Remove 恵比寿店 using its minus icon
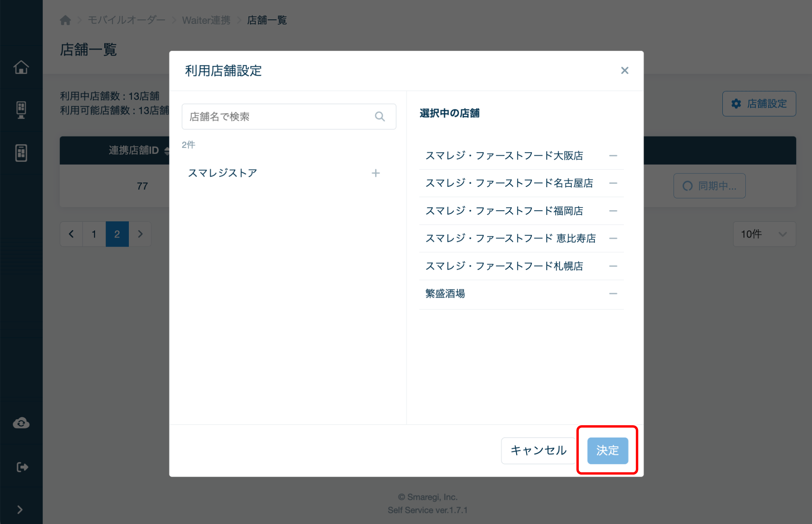Image resolution: width=812 pixels, height=524 pixels. [x=613, y=238]
